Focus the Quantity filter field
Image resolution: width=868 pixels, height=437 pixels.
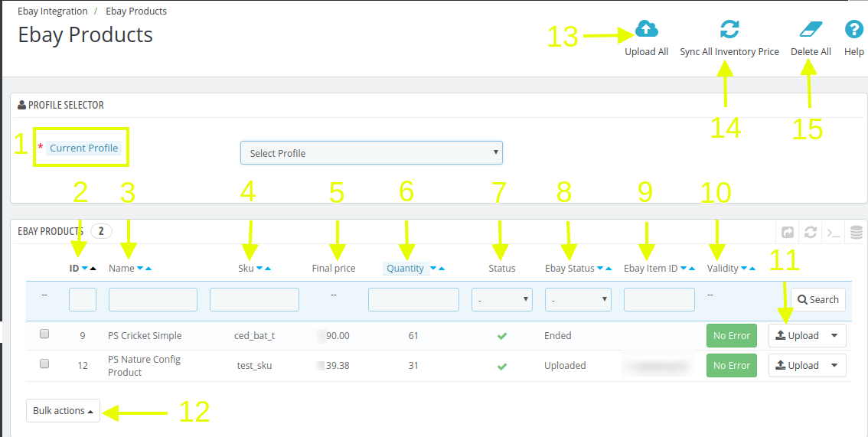(413, 299)
